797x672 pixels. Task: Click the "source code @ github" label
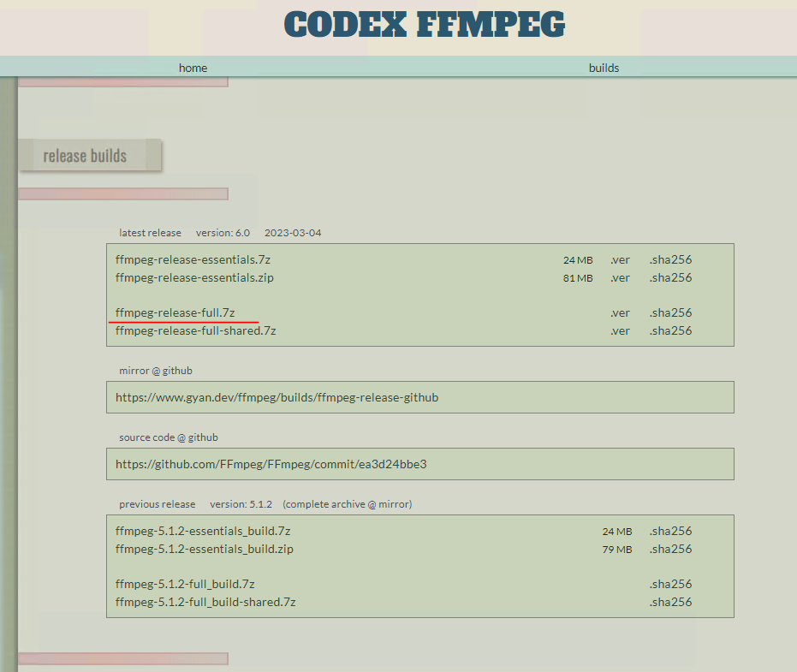[169, 437]
